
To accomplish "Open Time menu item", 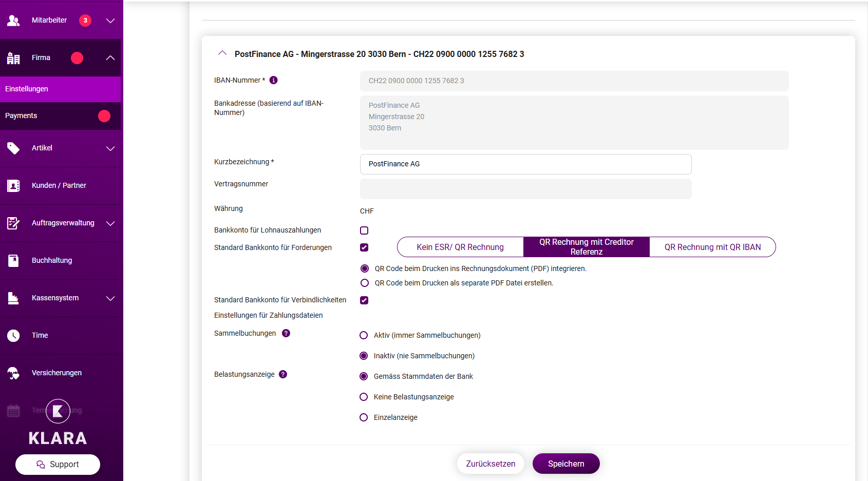I will click(61, 336).
